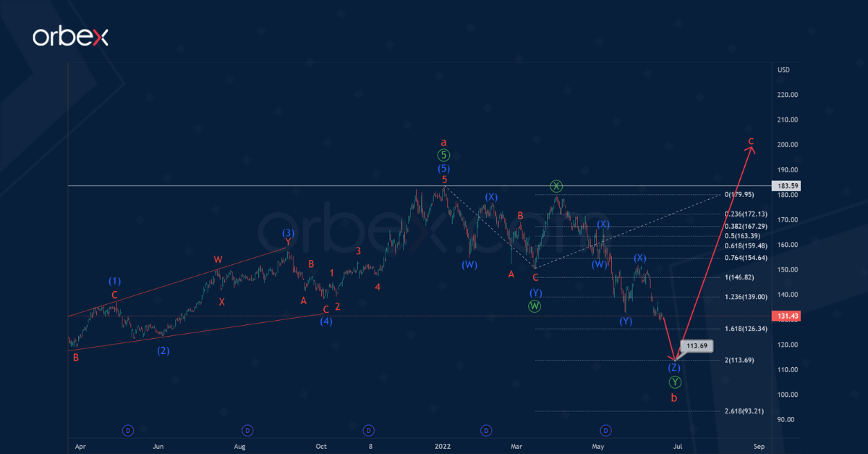
Task: Click the D marker right of May
Action: click(x=605, y=430)
